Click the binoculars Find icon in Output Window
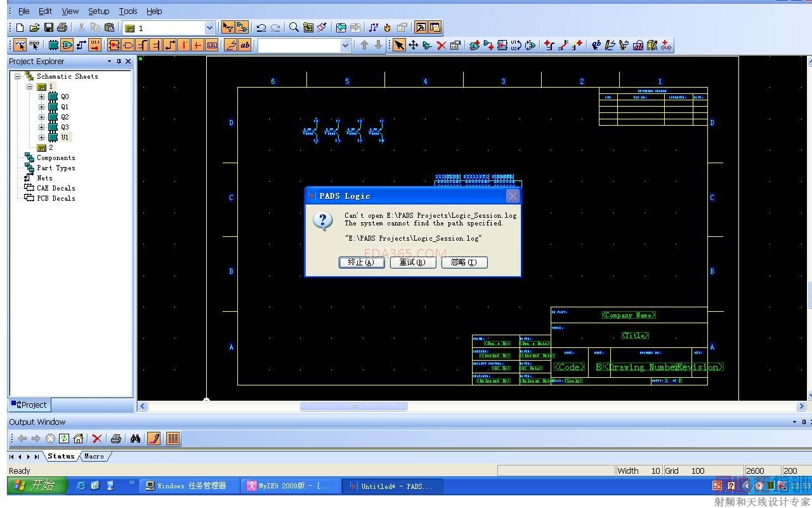Screen dimensions: 812x508 [x=135, y=438]
